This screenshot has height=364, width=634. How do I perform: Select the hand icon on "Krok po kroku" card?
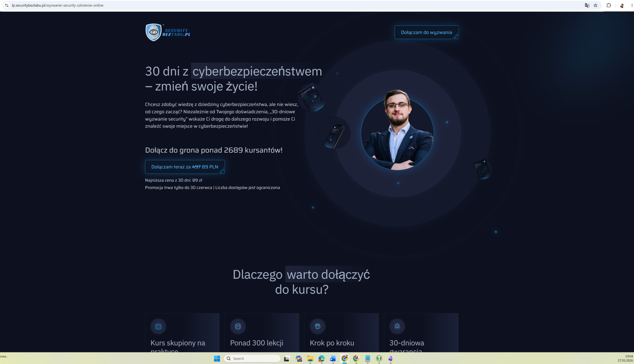[x=317, y=326]
